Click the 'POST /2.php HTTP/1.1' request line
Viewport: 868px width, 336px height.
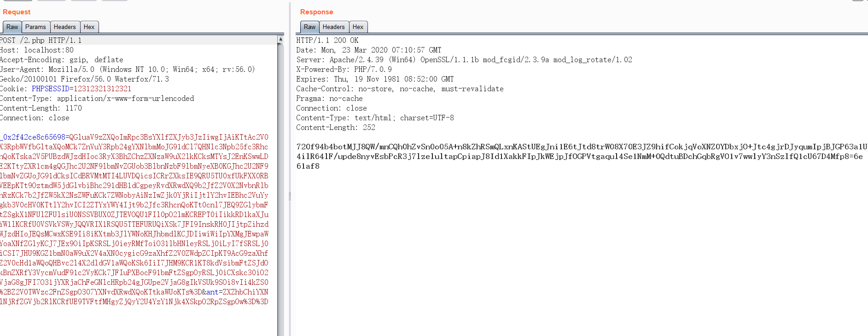41,41
